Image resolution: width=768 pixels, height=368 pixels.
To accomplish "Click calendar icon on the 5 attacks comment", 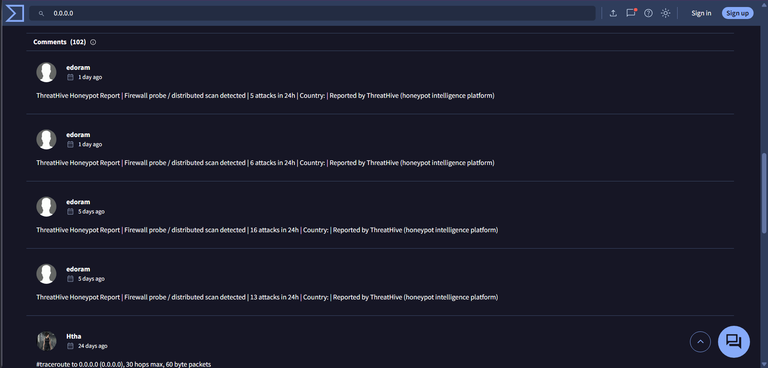I will [x=70, y=77].
